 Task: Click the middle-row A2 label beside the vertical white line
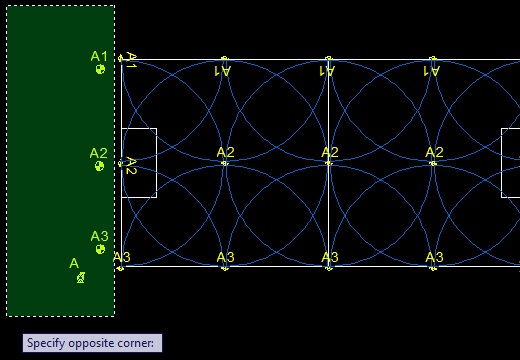click(330, 152)
